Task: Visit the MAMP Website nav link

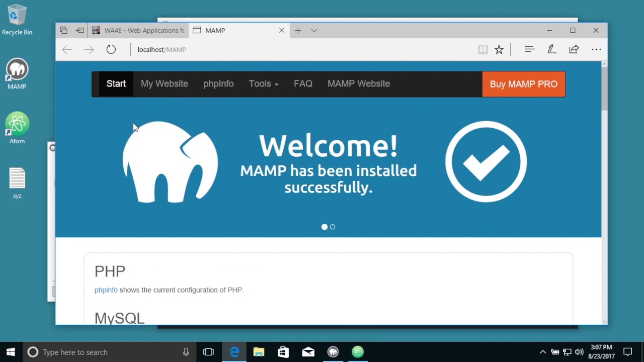Action: coord(359,84)
